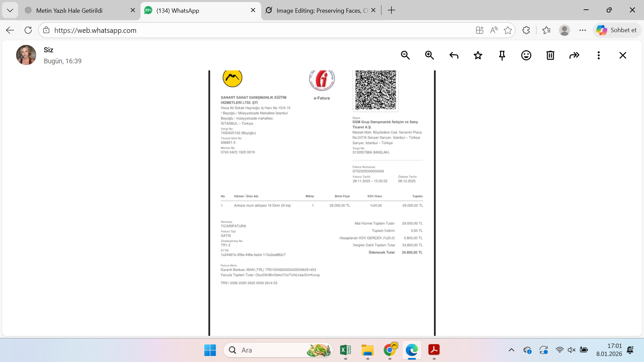Close the WhatsApp image viewer
The height and width of the screenshot is (362, 644).
tap(623, 55)
